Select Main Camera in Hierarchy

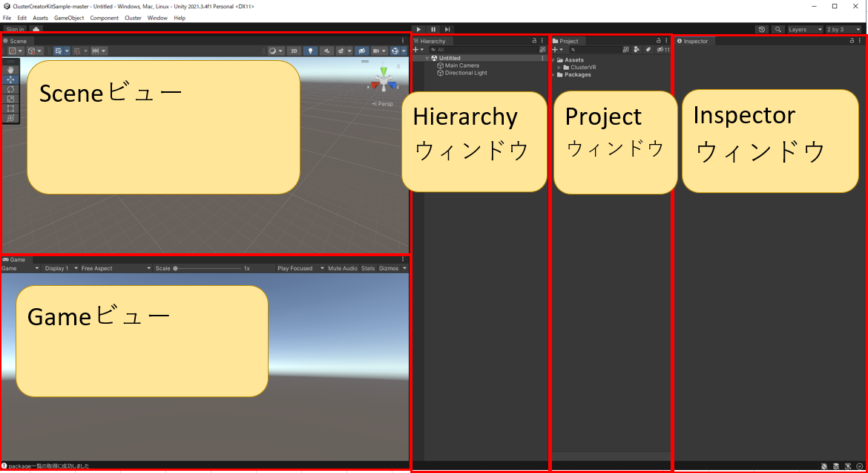pyautogui.click(x=461, y=65)
